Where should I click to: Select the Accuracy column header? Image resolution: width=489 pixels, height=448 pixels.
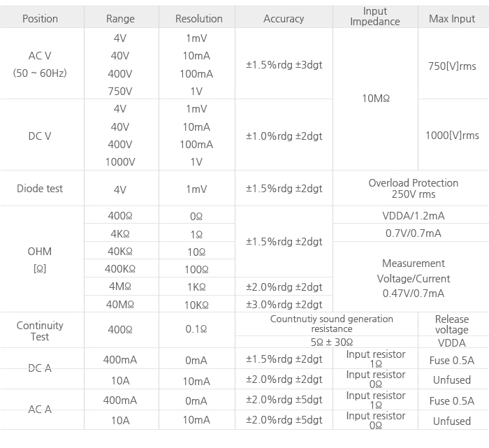click(x=284, y=18)
